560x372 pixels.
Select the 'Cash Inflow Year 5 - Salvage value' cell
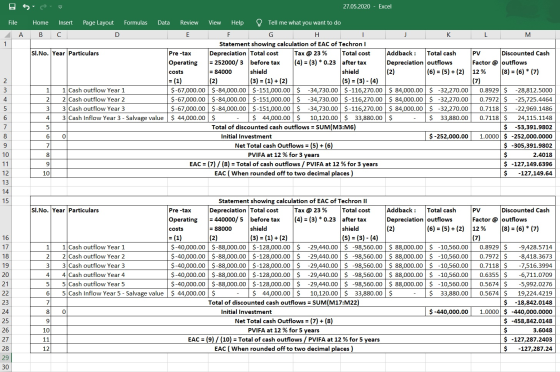pos(117,293)
